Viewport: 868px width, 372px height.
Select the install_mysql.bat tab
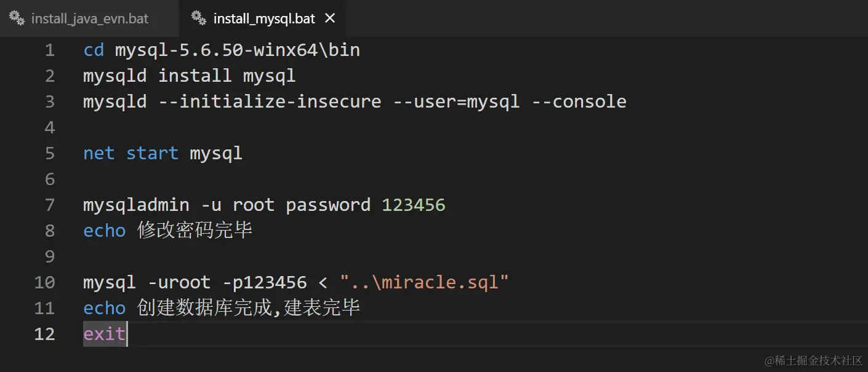pos(263,18)
